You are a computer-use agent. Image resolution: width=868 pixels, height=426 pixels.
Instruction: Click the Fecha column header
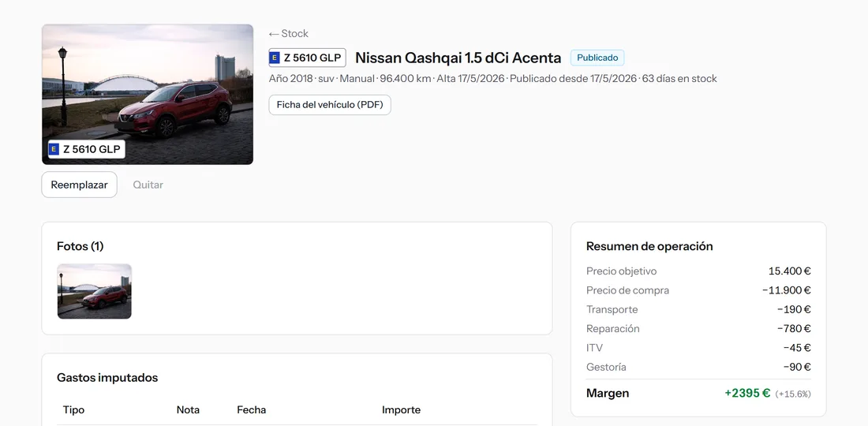[251, 410]
